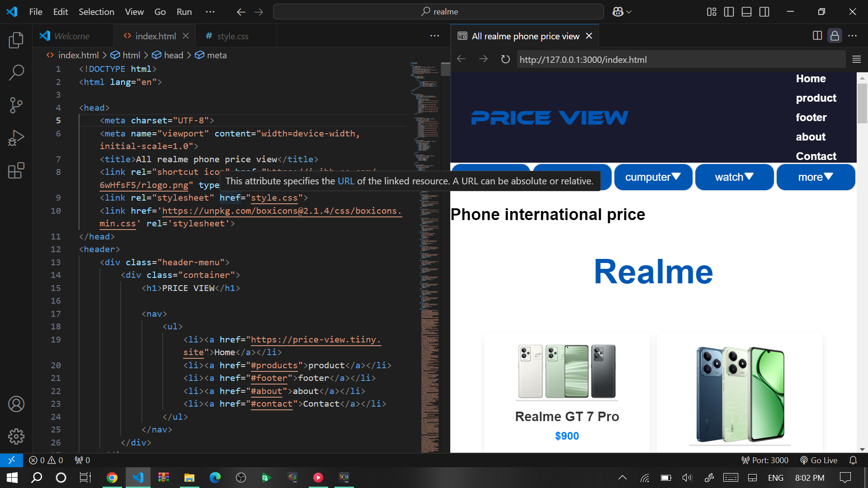Open the Extensions view
Image resolution: width=868 pixels, height=488 pixels.
16,170
